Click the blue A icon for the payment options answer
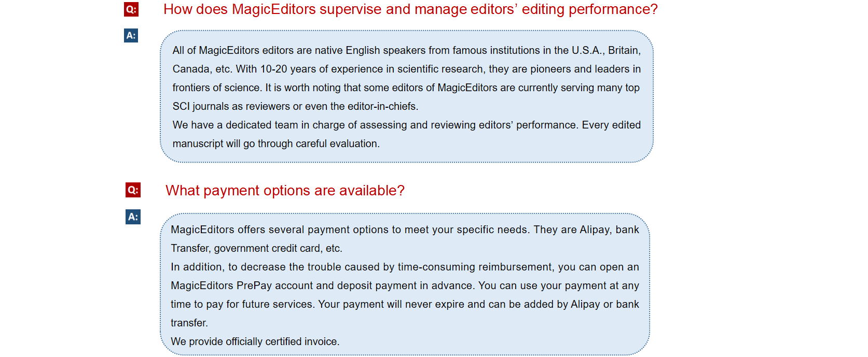 pyautogui.click(x=133, y=217)
